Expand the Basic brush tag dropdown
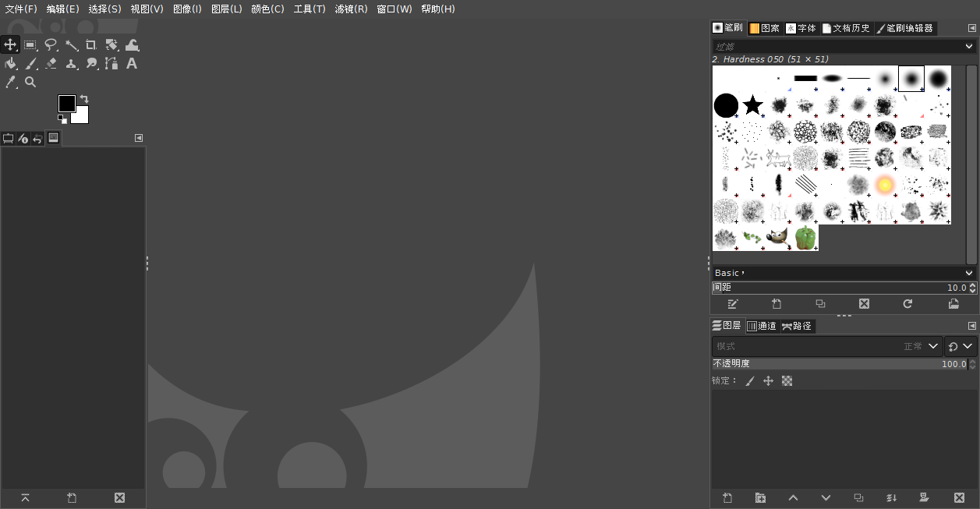Image resolution: width=980 pixels, height=509 pixels. (x=969, y=273)
